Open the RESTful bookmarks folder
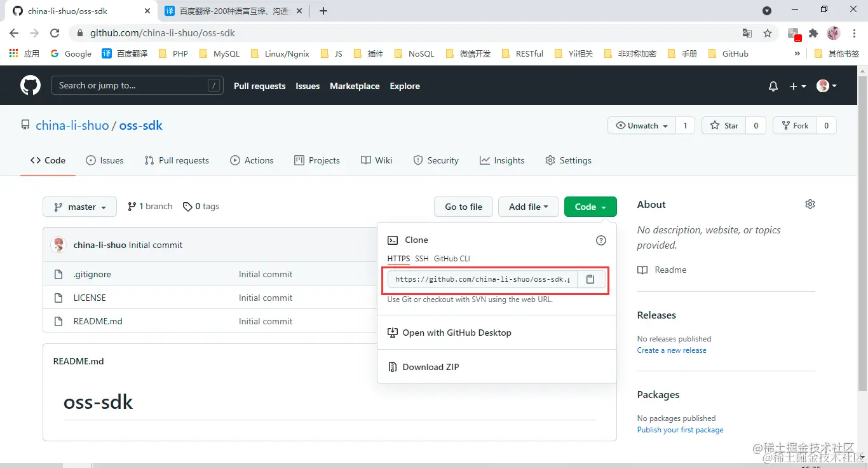This screenshot has height=468, width=868. (x=522, y=54)
